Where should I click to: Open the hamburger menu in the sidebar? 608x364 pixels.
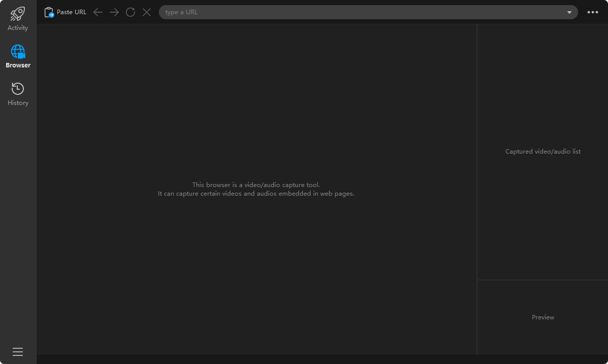coord(18,352)
